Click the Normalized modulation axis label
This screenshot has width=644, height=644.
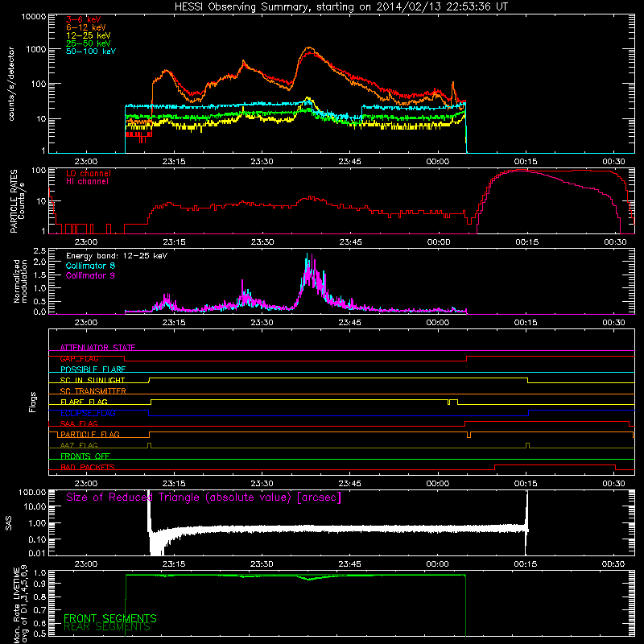pos(19,281)
